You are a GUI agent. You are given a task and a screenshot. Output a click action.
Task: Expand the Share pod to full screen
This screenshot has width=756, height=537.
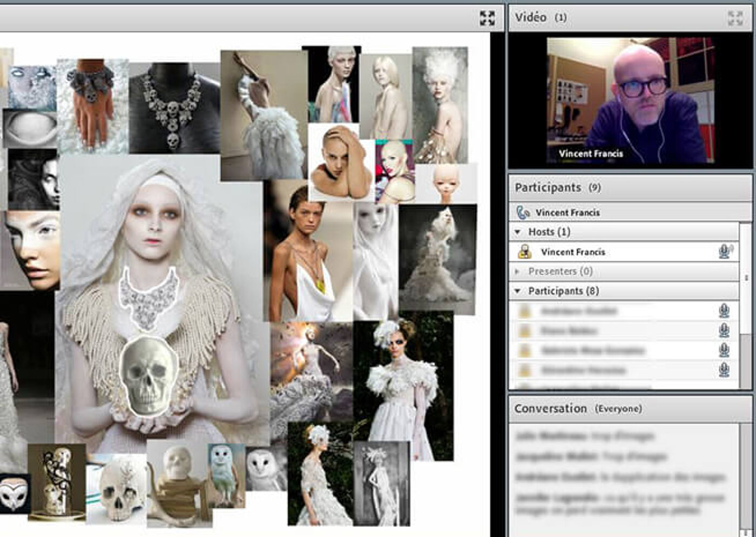[x=487, y=18]
